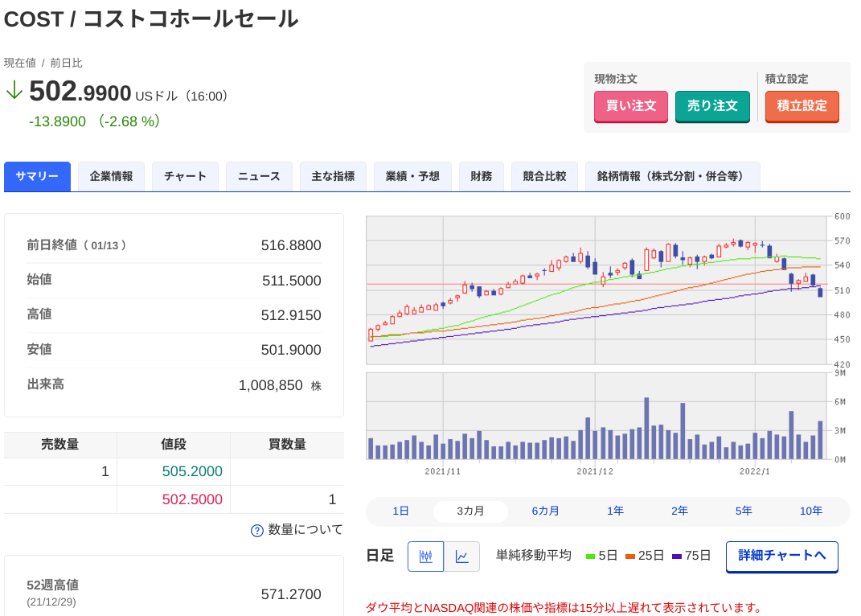Image resolution: width=861 pixels, height=616 pixels.
Task: Click the 値段 column header
Action: click(x=174, y=445)
